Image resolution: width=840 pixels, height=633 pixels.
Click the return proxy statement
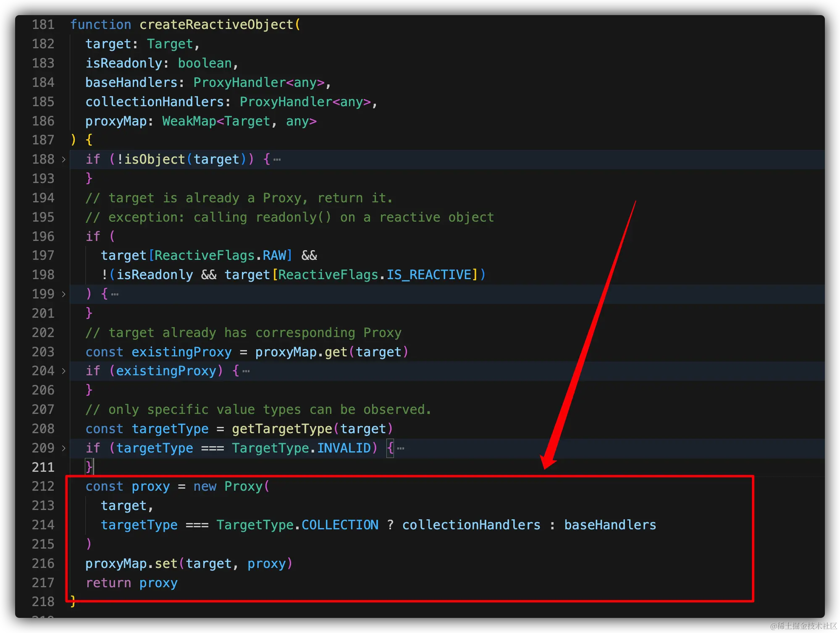point(131,583)
